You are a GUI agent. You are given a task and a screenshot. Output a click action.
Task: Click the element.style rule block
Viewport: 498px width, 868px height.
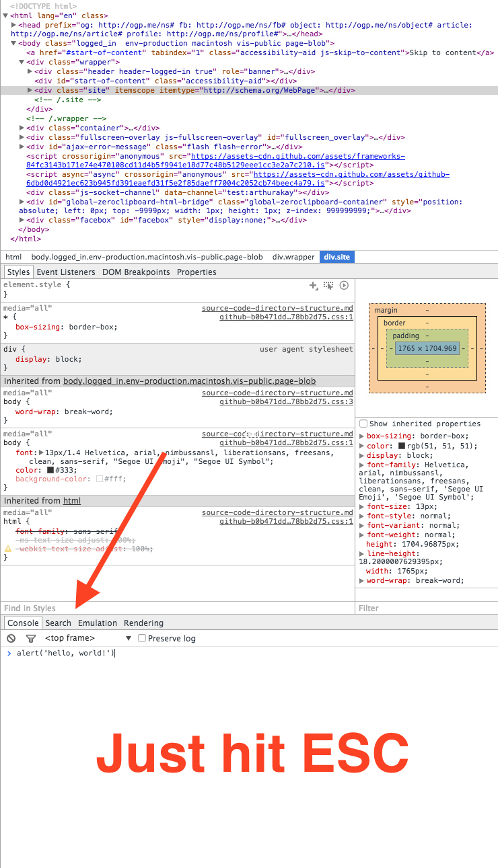[x=177, y=290]
